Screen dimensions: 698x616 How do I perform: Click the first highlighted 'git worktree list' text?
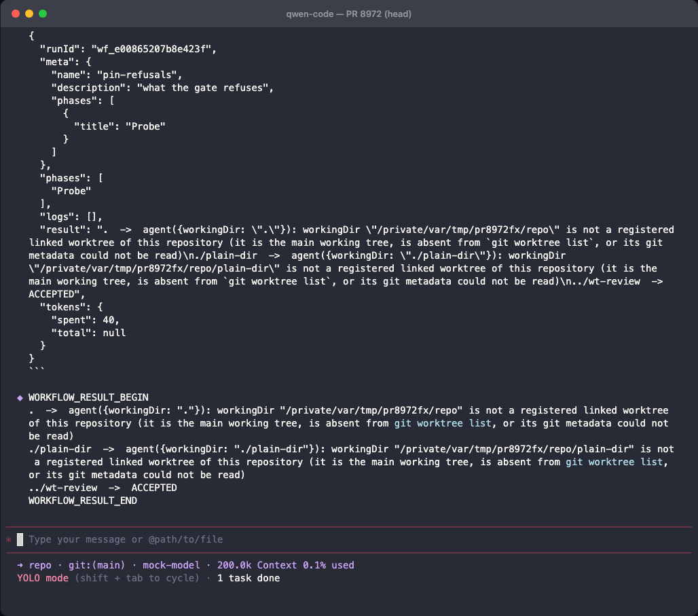pyautogui.click(x=443, y=423)
